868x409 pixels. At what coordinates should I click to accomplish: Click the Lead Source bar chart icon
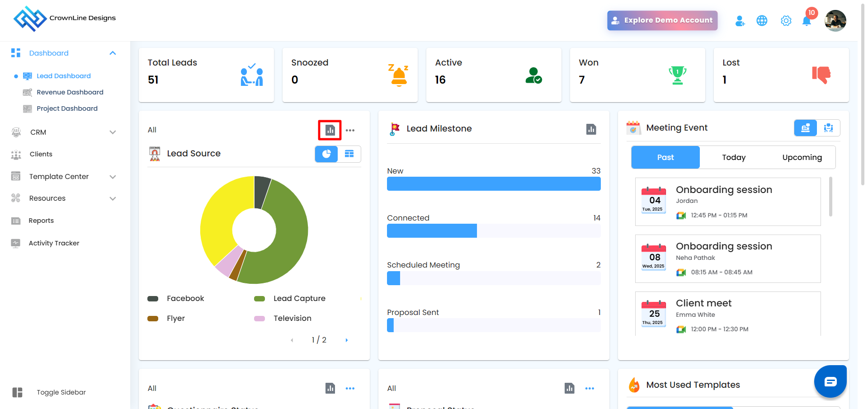(x=330, y=130)
